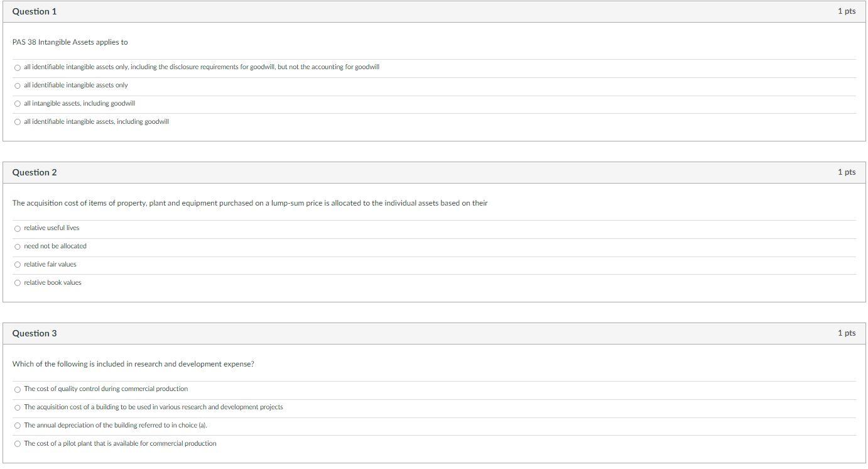The width and height of the screenshot is (868, 469).
Task: Select 'all identifiable intangible assets only' in Question 1
Action: tap(17, 85)
